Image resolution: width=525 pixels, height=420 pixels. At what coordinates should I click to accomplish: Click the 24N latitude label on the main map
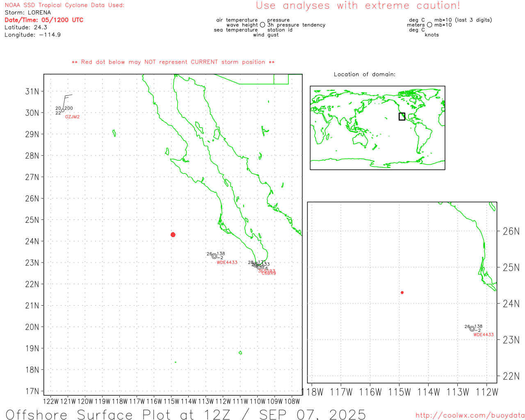tap(32, 242)
